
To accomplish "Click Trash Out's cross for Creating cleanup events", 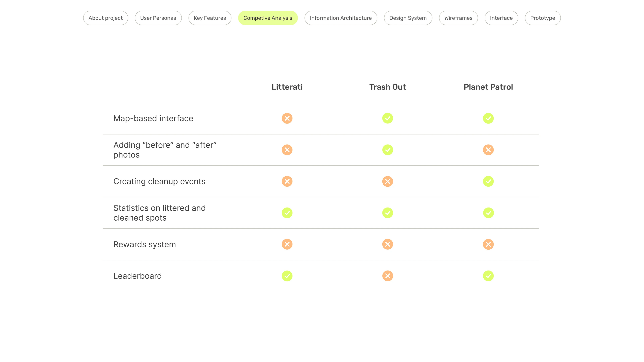I will pyautogui.click(x=387, y=181).
